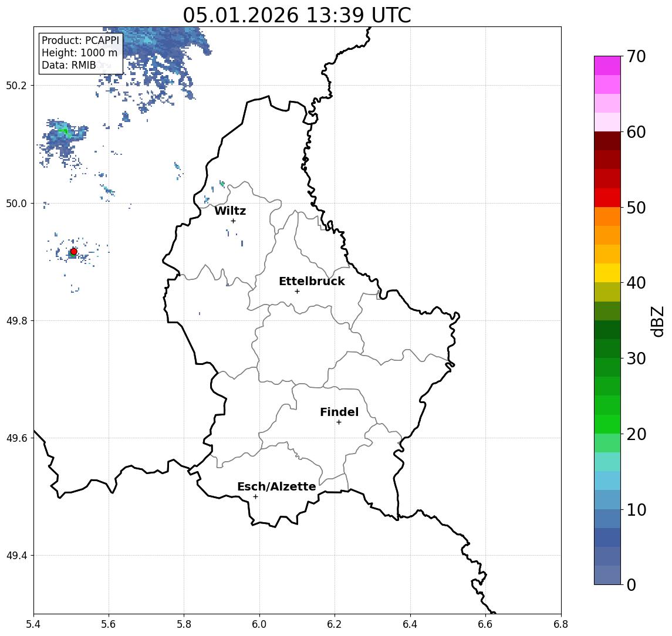Click the longitude axis label 5.6
672x636 pixels.
[x=109, y=624]
